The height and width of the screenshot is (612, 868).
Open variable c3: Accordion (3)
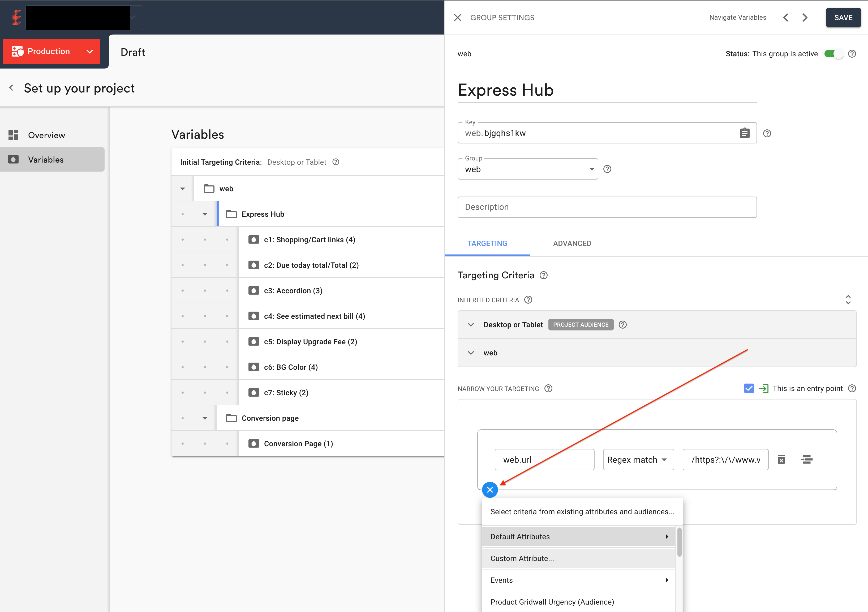pyautogui.click(x=342, y=291)
